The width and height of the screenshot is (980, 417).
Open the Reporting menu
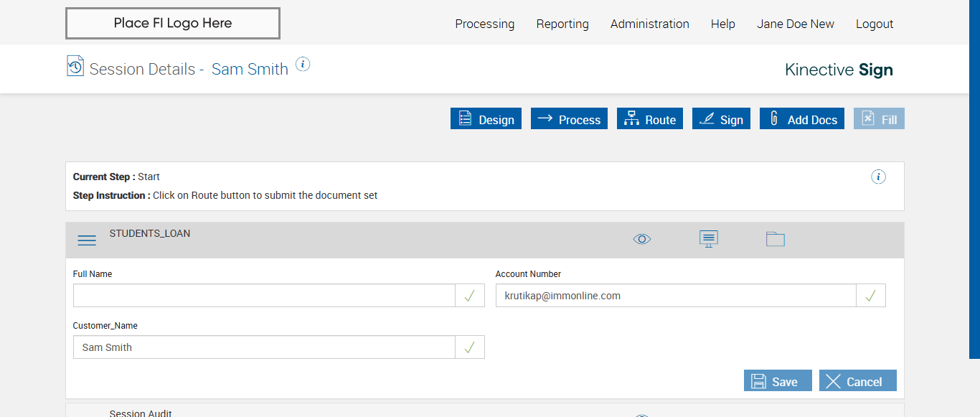point(562,24)
